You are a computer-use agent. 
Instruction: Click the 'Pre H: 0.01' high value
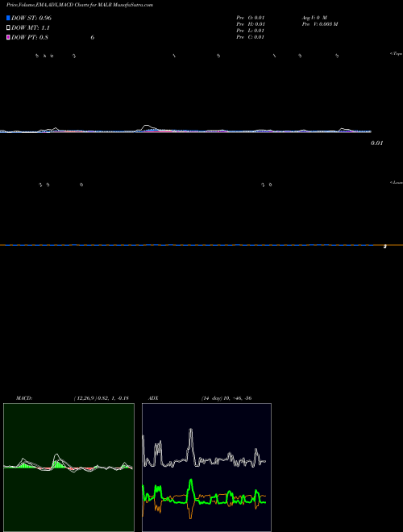(251, 24)
